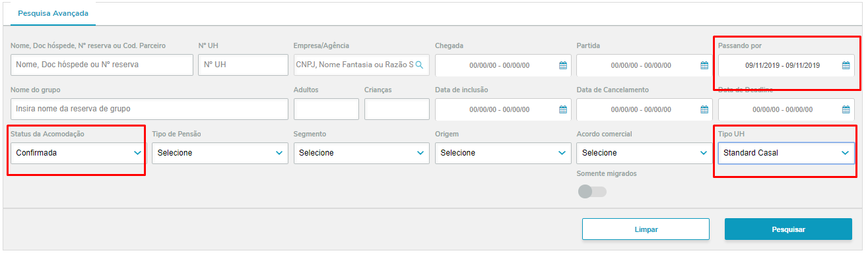Click the Crianças input field
The image size is (868, 261).
(397, 109)
